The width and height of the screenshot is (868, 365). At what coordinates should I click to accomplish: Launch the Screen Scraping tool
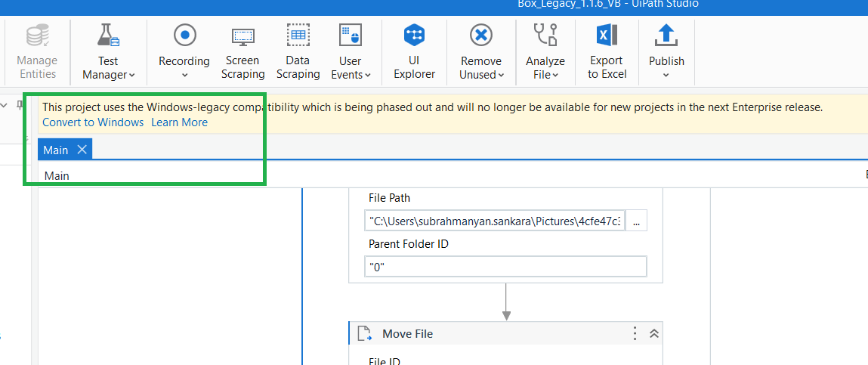pos(242,53)
